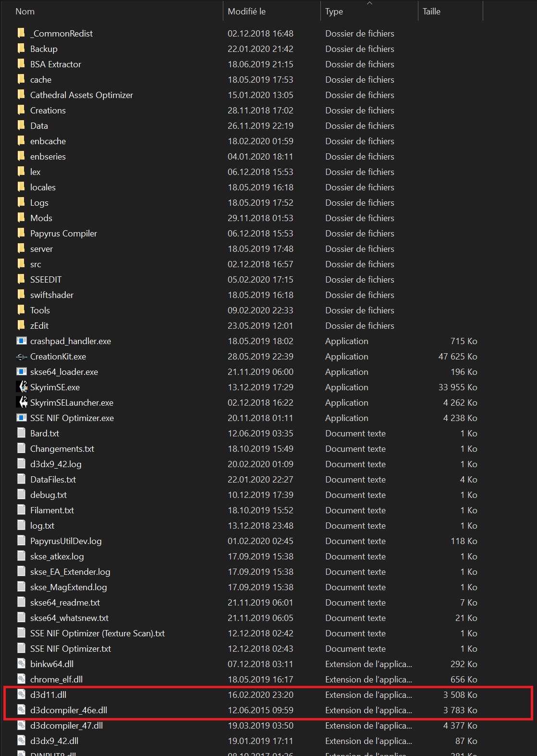Viewport: 537px width, 756px height.
Task: Click the 33 955 Ko size value
Action: [458, 387]
